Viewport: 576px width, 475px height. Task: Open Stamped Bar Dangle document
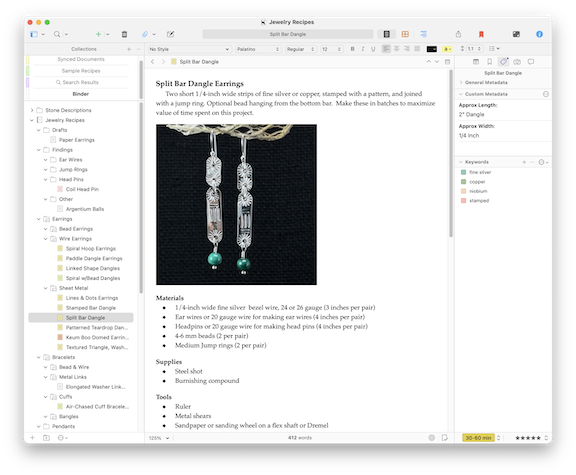[x=91, y=308]
